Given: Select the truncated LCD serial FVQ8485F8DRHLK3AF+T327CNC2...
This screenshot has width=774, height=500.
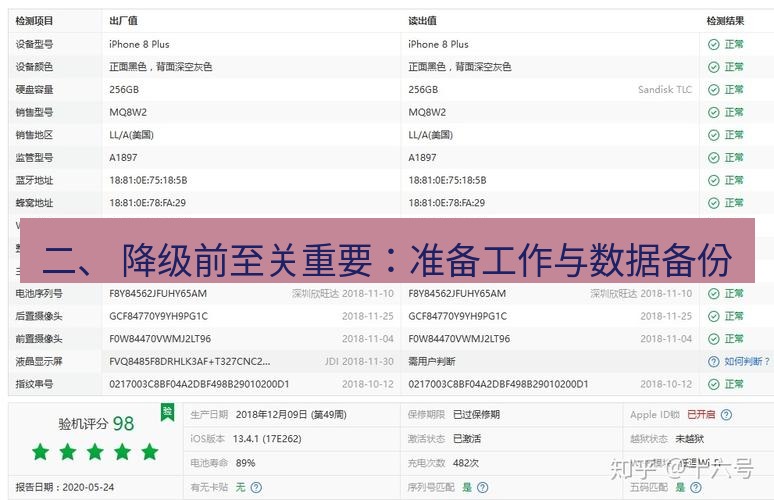Looking at the screenshot, I should coord(190,362).
